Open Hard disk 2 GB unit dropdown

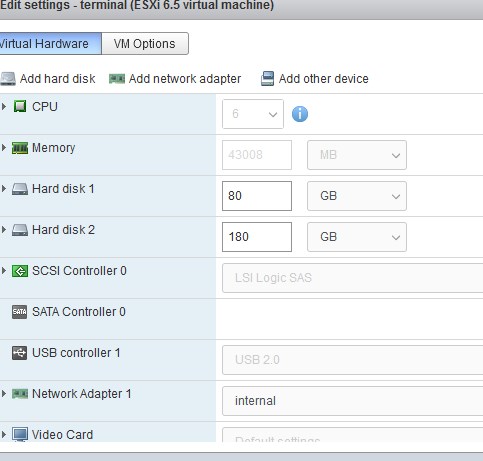357,237
